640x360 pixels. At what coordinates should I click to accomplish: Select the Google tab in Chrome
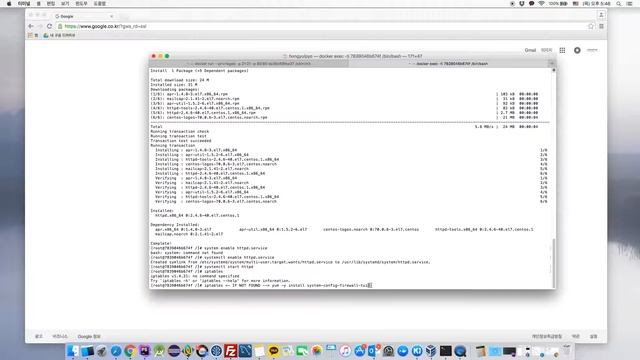(x=84, y=16)
